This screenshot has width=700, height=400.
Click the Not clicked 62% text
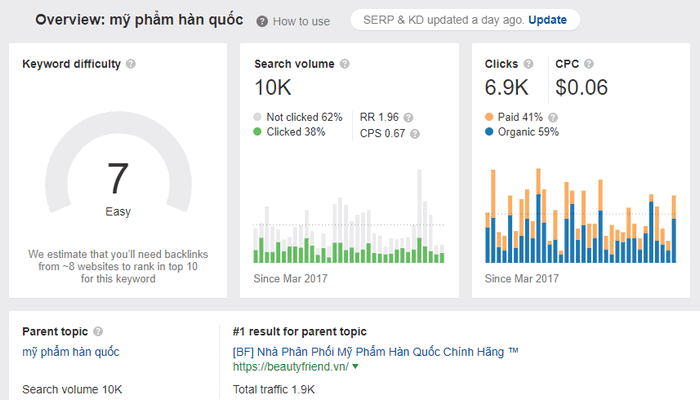(304, 117)
